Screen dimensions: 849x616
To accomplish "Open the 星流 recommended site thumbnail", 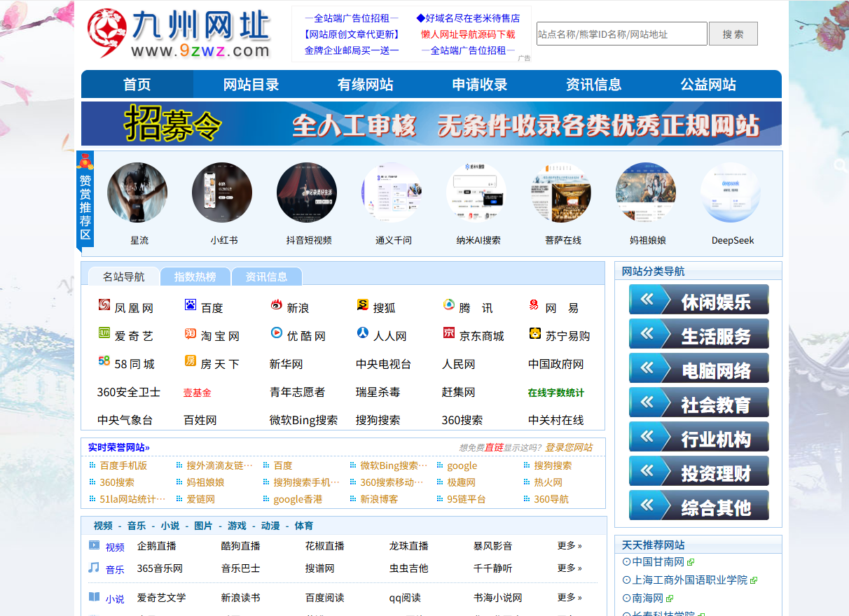I will (x=137, y=192).
